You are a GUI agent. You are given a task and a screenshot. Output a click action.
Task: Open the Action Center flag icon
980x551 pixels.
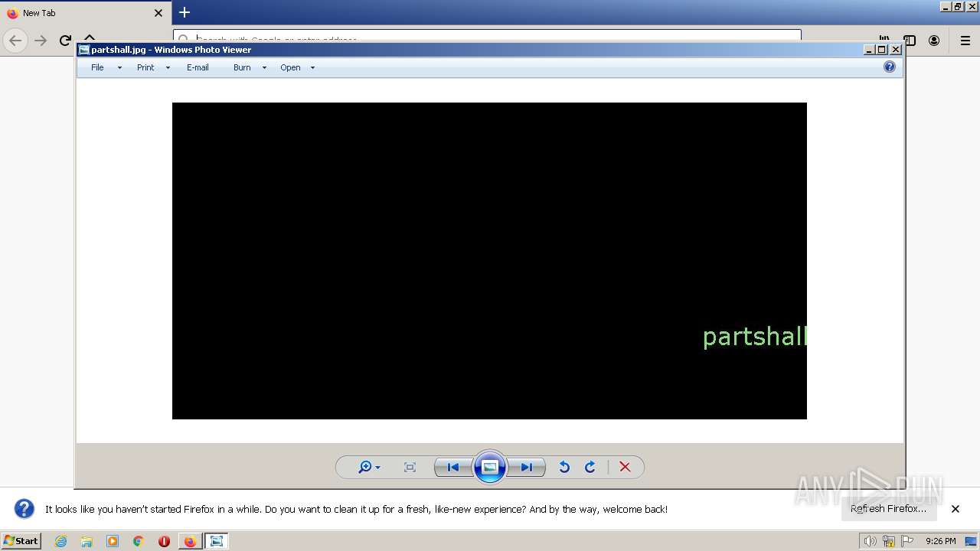(907, 541)
